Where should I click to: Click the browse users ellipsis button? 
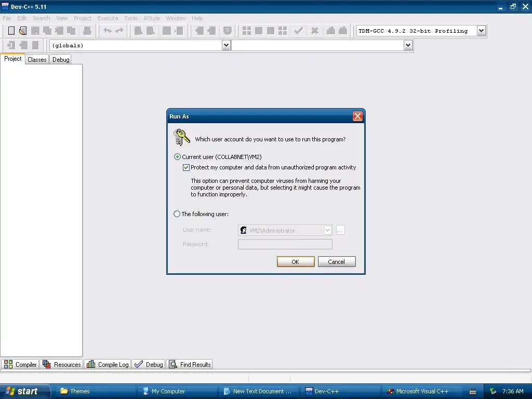340,230
